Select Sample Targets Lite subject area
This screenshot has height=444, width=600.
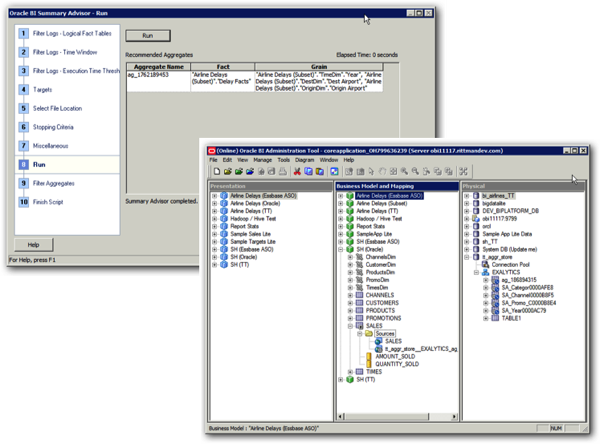pos(253,242)
